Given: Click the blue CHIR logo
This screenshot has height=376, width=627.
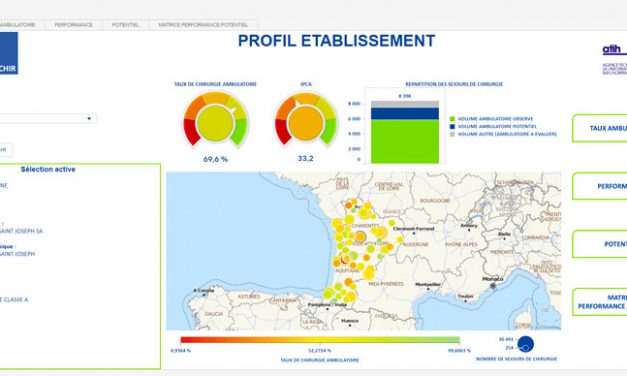Looking at the screenshot, I should coord(9,53).
